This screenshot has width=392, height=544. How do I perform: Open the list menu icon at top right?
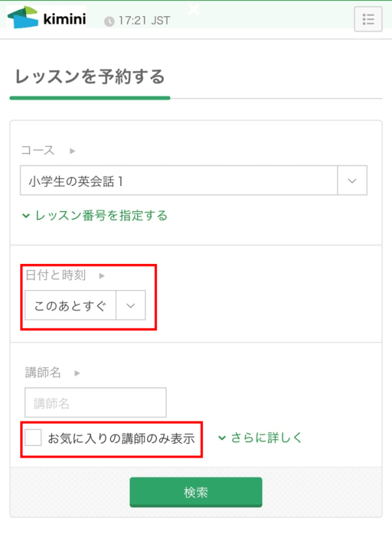[368, 19]
